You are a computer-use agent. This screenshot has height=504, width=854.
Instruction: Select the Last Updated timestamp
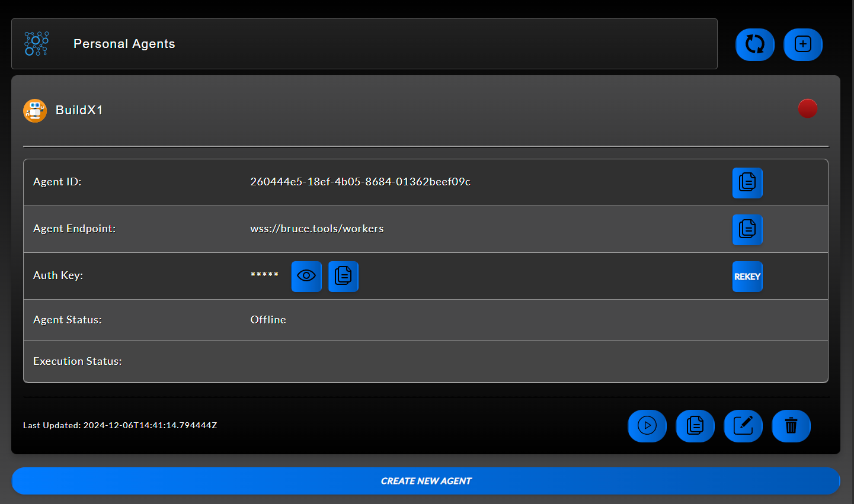click(x=120, y=425)
